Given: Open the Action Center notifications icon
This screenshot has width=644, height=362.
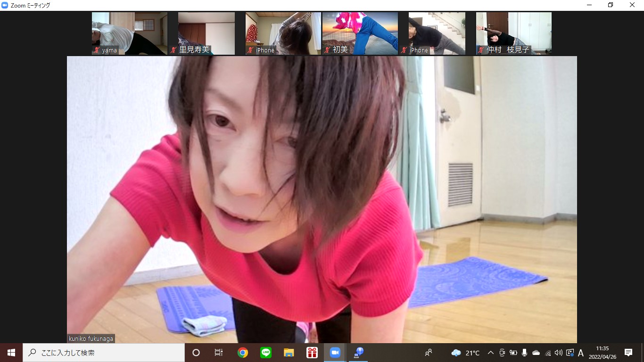Looking at the screenshot, I should (628, 353).
